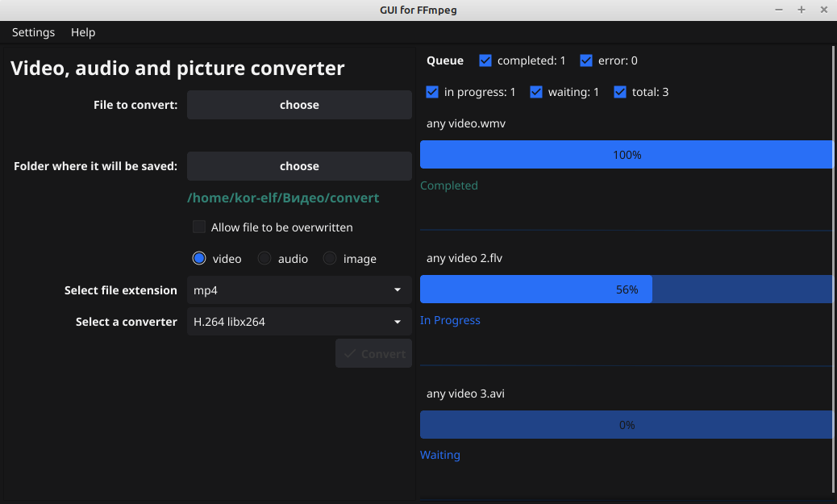Viewport: 837px width, 504px height.
Task: Click the 100% progress bar of any video.wmv
Action: click(x=627, y=155)
